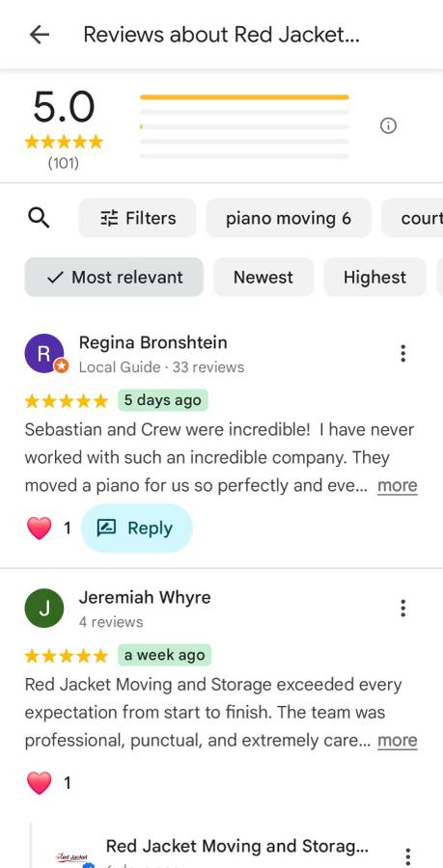Expand Regina's review with more link
Viewport: 443px width, 868px height.
tap(398, 485)
